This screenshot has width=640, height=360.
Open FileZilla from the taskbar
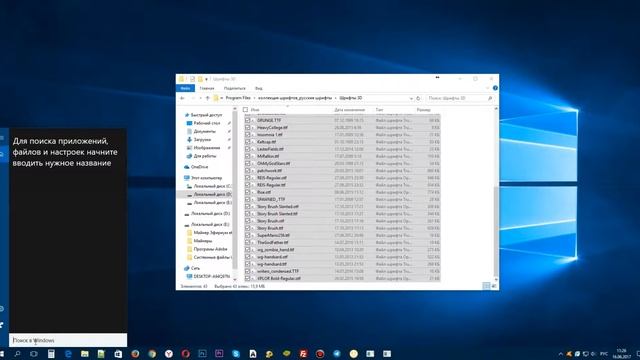coord(303,354)
